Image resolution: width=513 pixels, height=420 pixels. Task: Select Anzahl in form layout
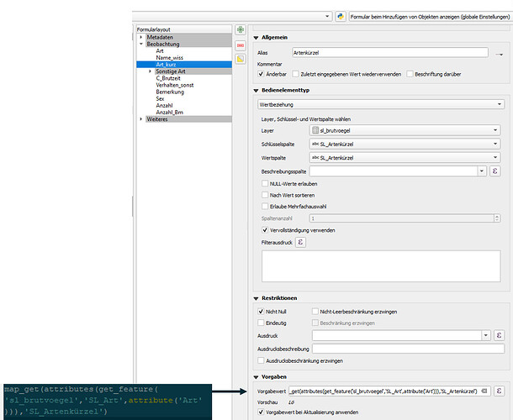[164, 105]
